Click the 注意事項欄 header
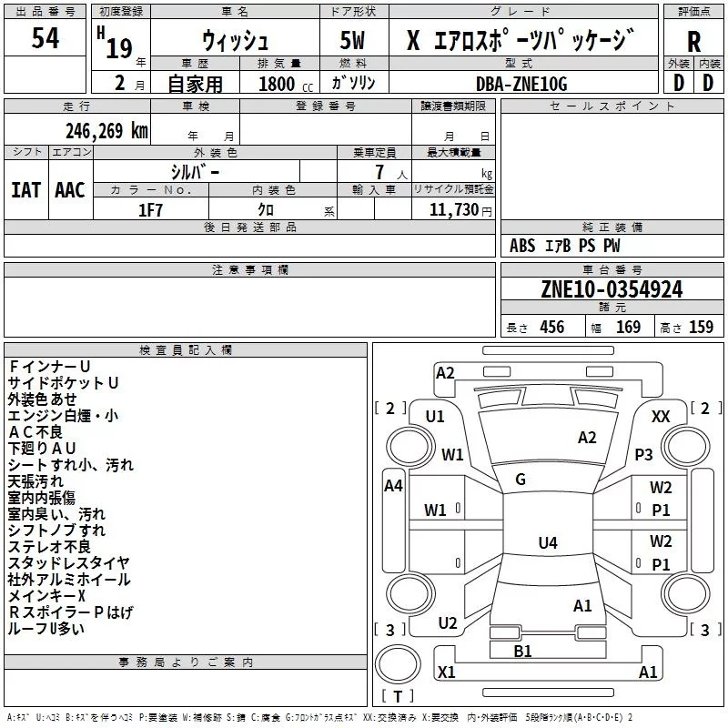Viewport: 728px width, 728px height. (250, 269)
